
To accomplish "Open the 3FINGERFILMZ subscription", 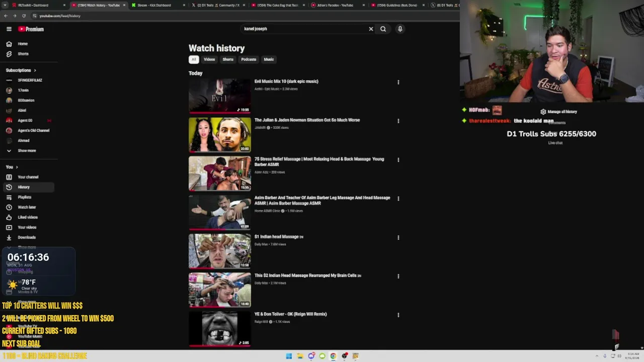I will pyautogui.click(x=29, y=80).
